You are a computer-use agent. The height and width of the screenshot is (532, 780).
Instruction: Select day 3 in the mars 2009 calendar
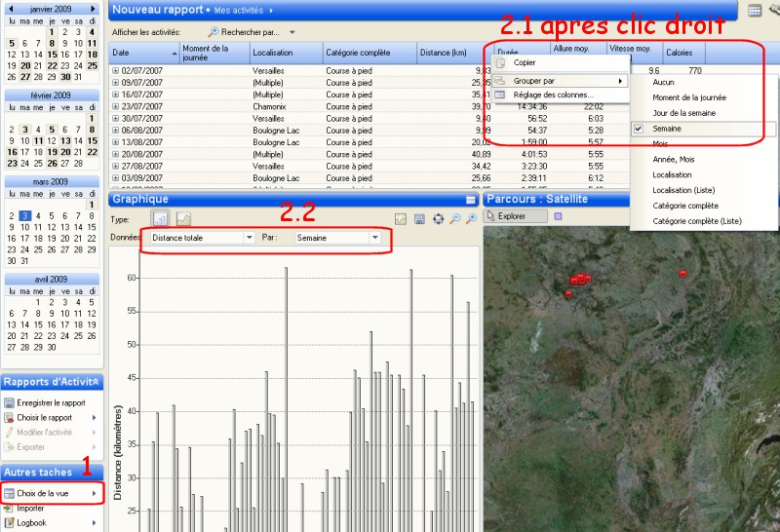(24, 215)
